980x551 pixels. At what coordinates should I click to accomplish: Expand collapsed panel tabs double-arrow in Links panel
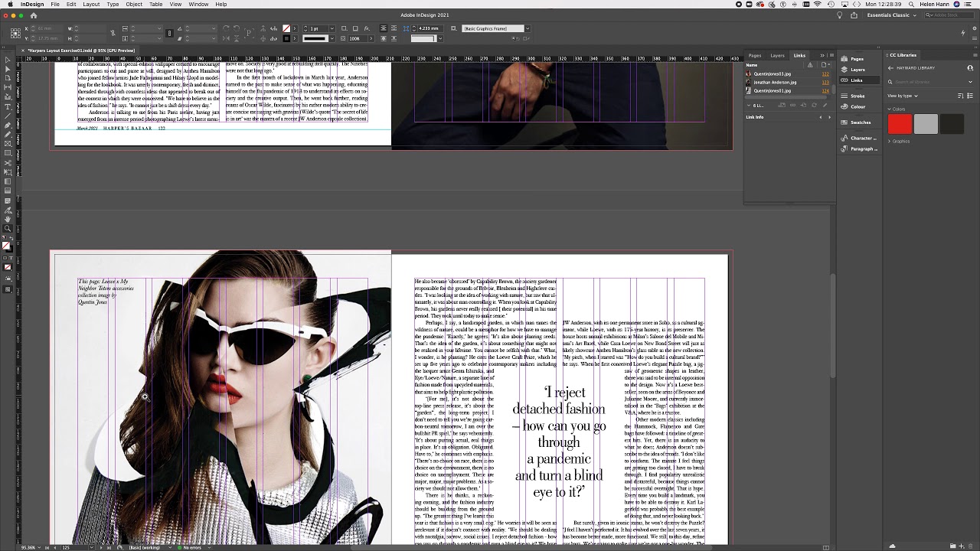pyautogui.click(x=822, y=55)
